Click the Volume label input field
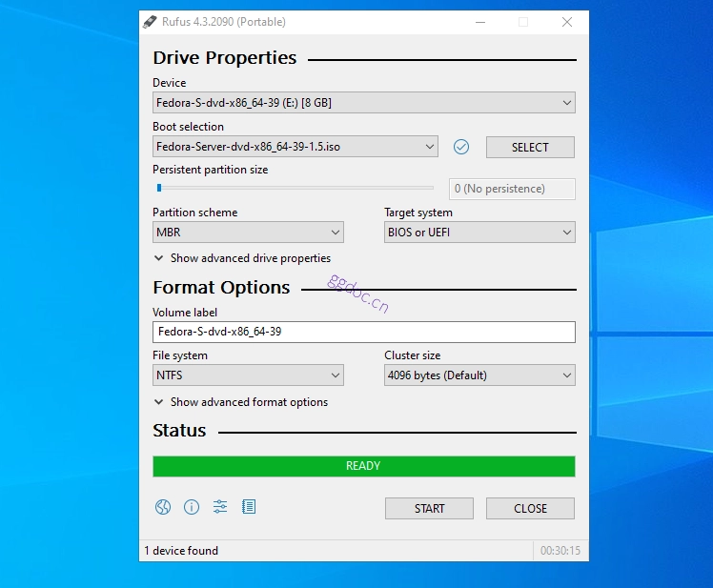The width and height of the screenshot is (713, 588). (x=364, y=332)
